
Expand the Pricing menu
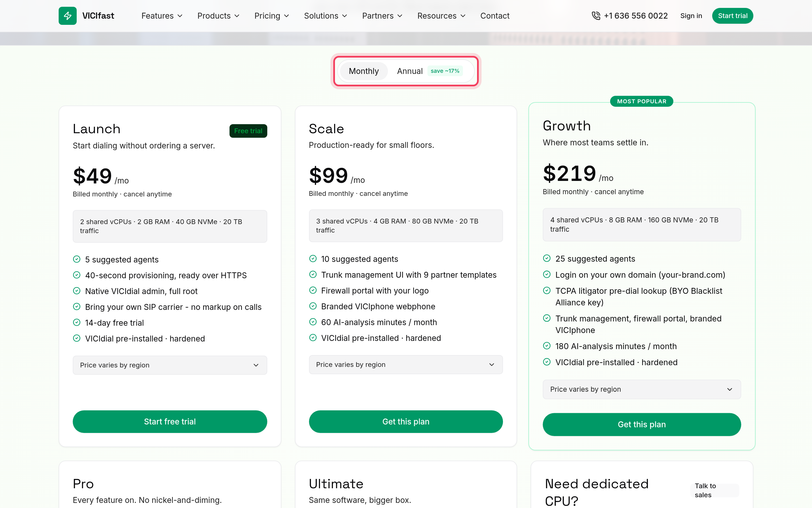(x=272, y=16)
